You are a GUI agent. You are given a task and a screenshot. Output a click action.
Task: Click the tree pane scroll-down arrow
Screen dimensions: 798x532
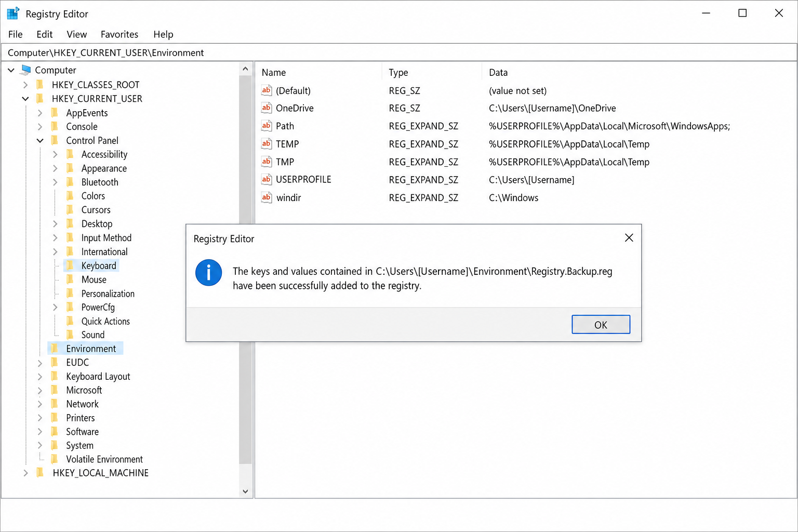click(x=245, y=491)
